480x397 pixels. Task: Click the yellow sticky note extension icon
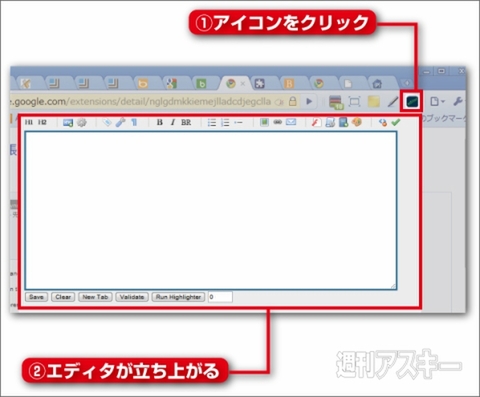[374, 102]
